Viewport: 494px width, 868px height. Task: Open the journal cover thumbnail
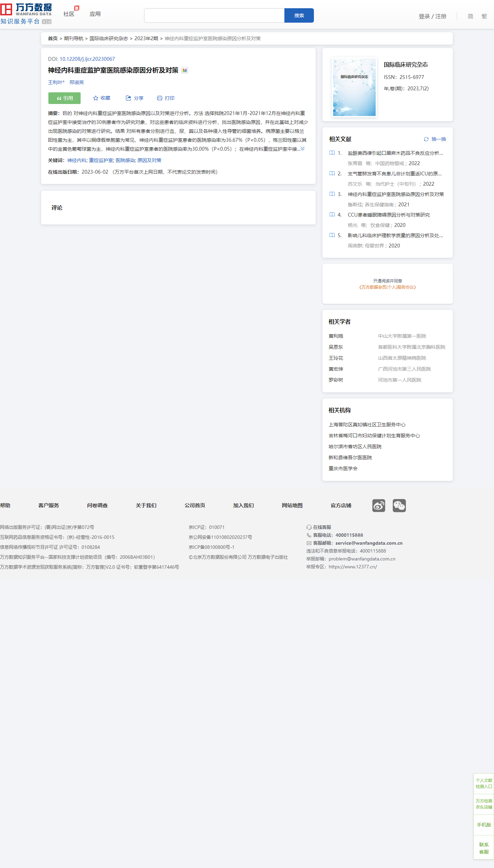pos(354,87)
